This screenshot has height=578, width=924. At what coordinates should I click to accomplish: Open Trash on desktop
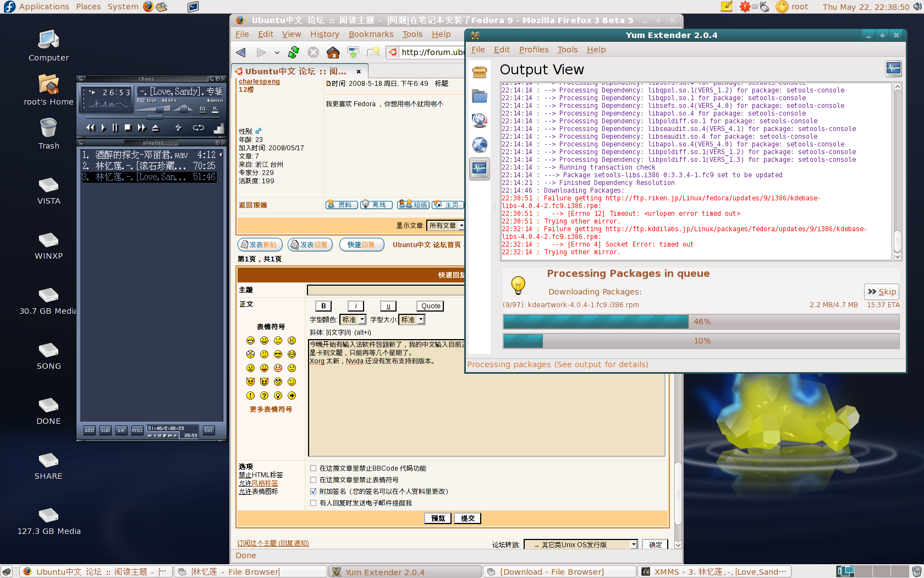coord(48,134)
